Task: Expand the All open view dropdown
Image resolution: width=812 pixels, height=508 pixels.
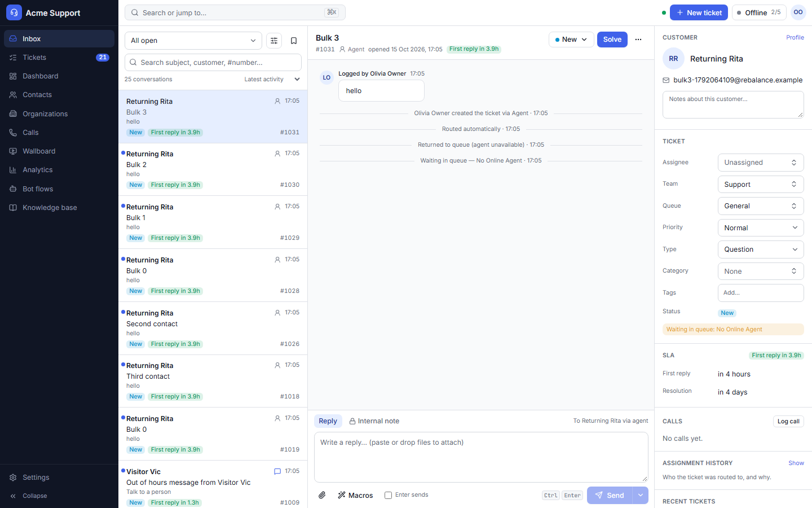Action: click(193, 41)
